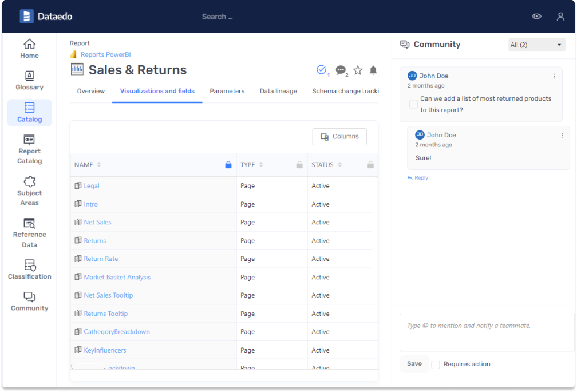577x392 pixels.
Task: Click the comments bubble icon with count
Action: pyautogui.click(x=341, y=70)
